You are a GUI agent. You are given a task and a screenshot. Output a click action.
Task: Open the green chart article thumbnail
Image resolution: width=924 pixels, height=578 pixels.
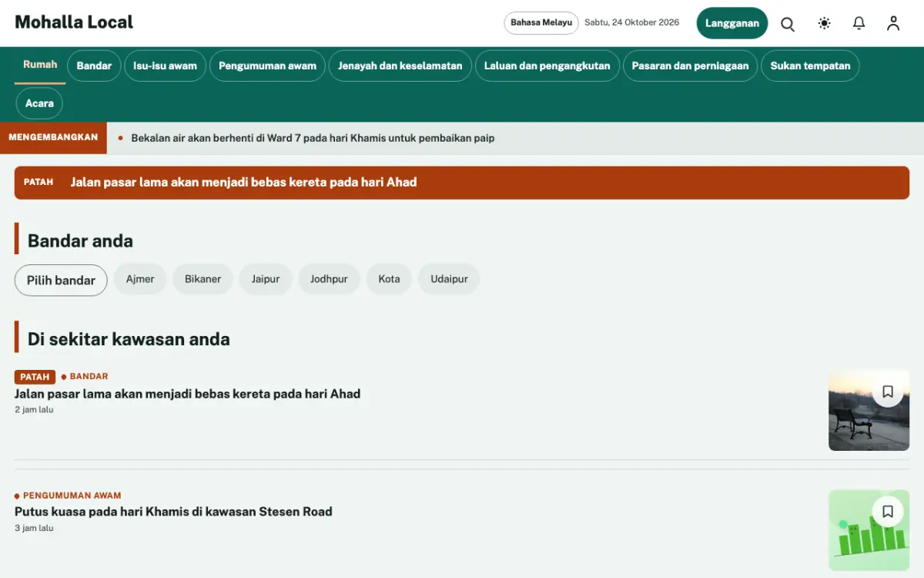pyautogui.click(x=869, y=530)
